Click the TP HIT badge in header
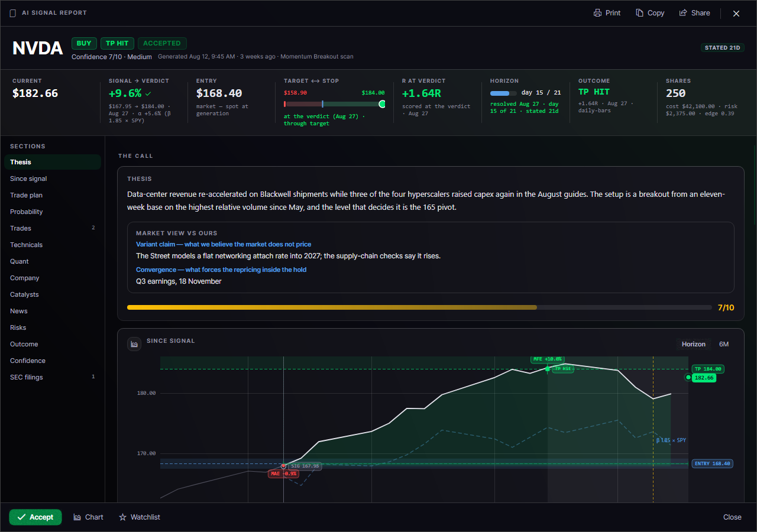The width and height of the screenshot is (757, 532). pos(117,43)
